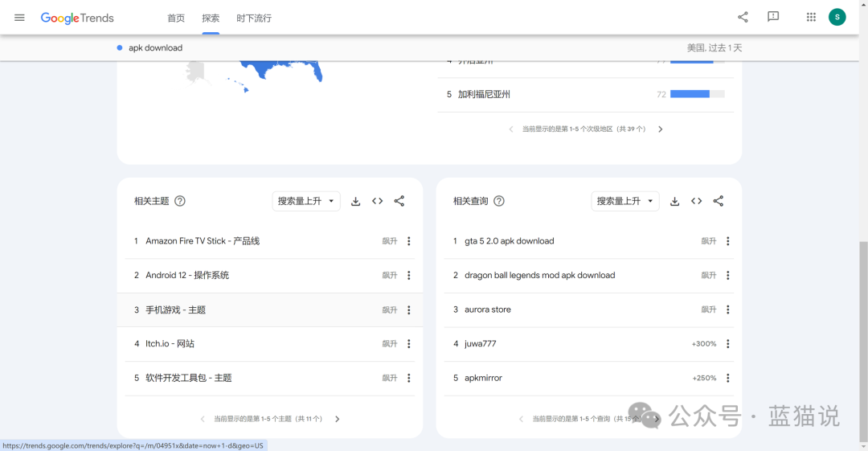Share the 相关主题 widget
This screenshot has width=868, height=451.
(399, 201)
